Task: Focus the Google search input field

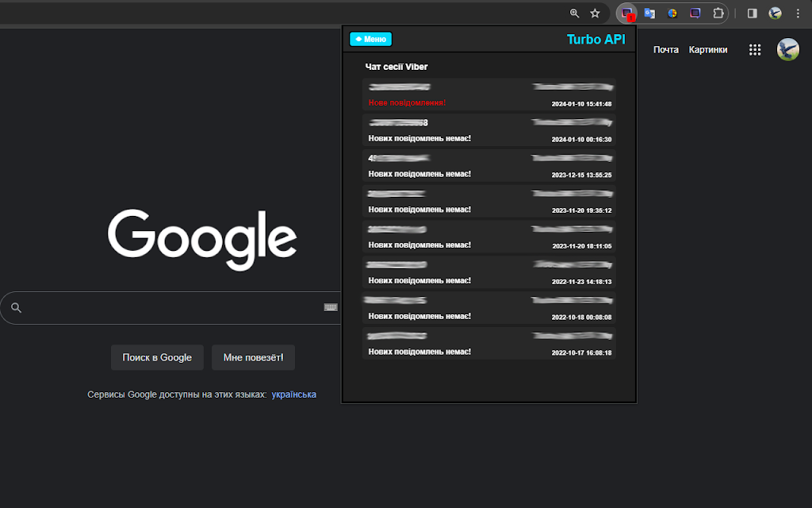Action: click(x=171, y=308)
